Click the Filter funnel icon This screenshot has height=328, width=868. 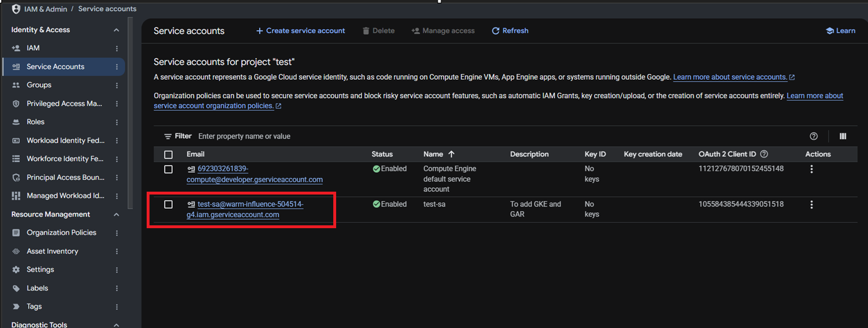[168, 136]
